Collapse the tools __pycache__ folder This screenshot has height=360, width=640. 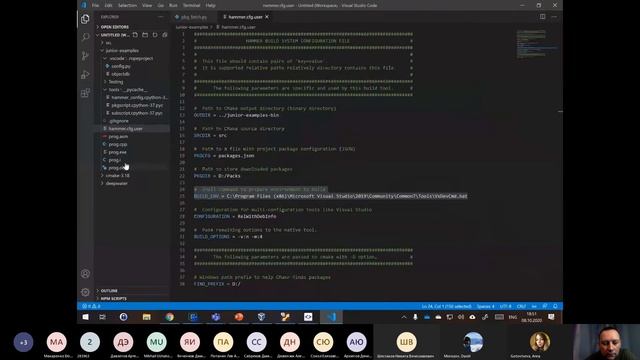[x=128, y=89]
